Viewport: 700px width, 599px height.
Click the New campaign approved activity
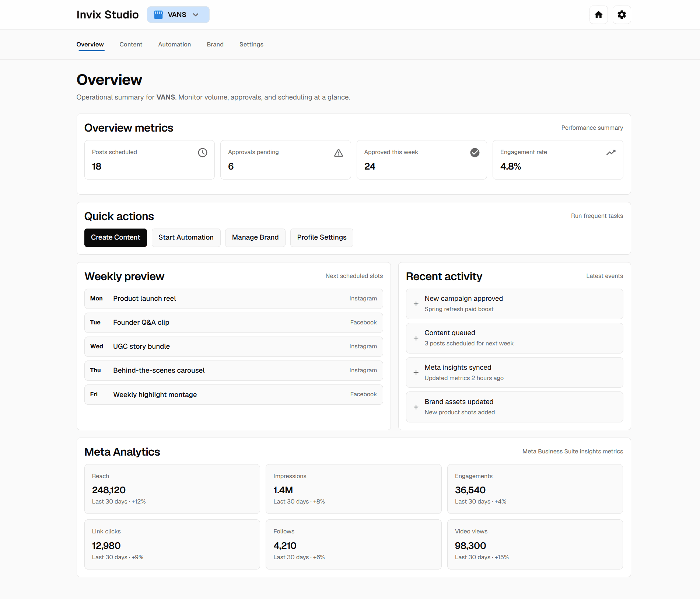[515, 304]
